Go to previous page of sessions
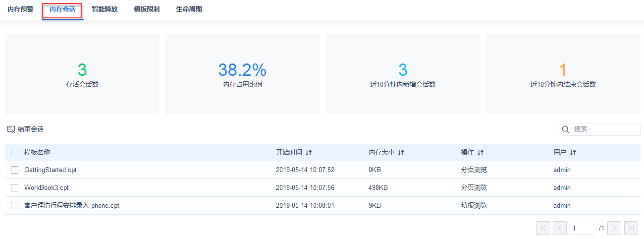The image size is (644, 239). tap(559, 228)
